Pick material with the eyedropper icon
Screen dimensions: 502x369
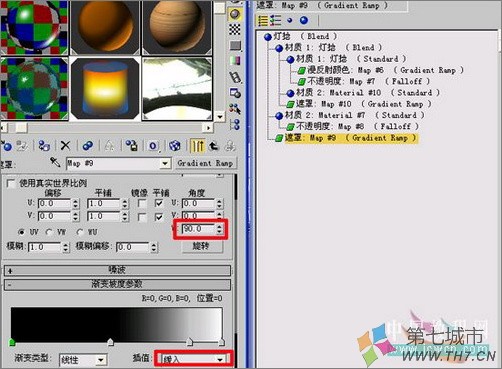click(x=55, y=162)
